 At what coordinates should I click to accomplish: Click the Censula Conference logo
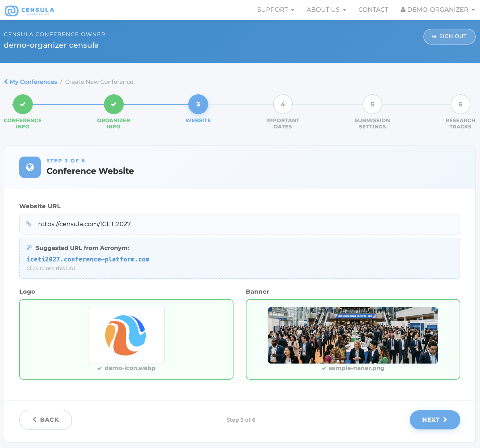30,11
